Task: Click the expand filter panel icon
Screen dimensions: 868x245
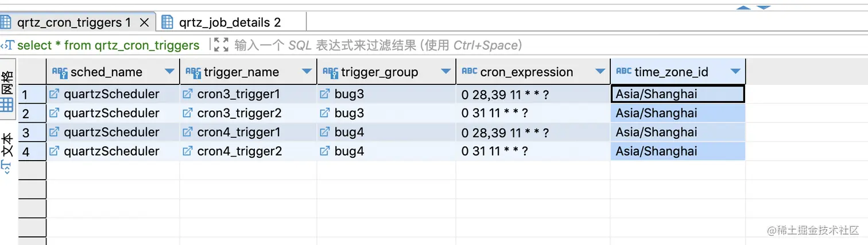Action: (221, 45)
